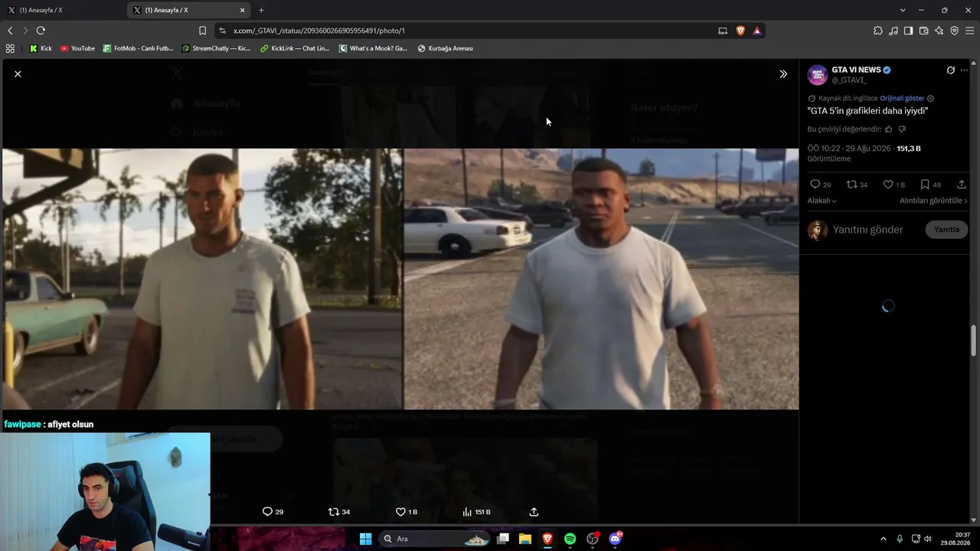The width and height of the screenshot is (980, 551).
Task: Open the Kick bookmark
Action: coord(41,48)
